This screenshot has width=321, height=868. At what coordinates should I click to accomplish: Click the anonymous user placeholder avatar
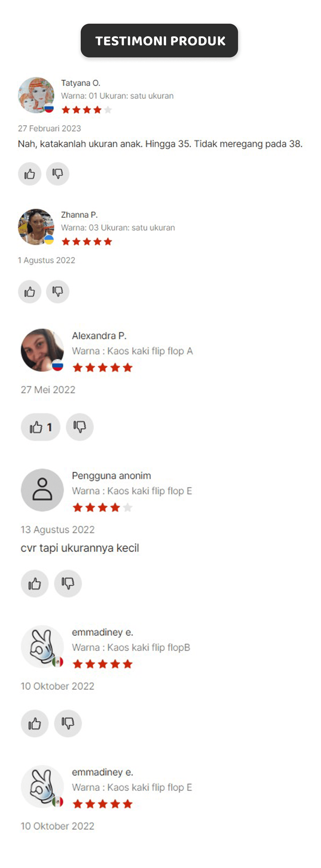point(42,490)
